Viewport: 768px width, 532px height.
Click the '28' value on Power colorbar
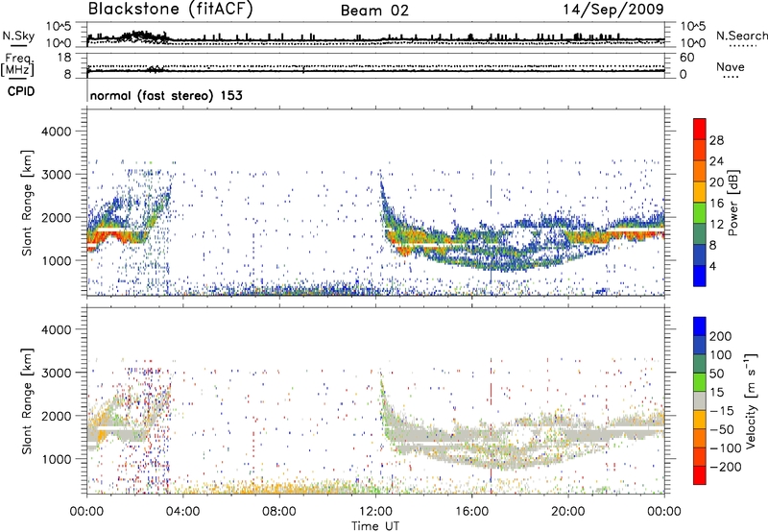(716, 140)
